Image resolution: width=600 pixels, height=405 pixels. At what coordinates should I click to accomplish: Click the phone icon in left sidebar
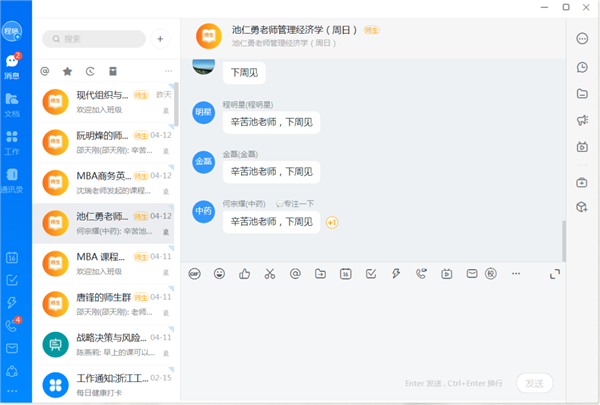(12, 325)
